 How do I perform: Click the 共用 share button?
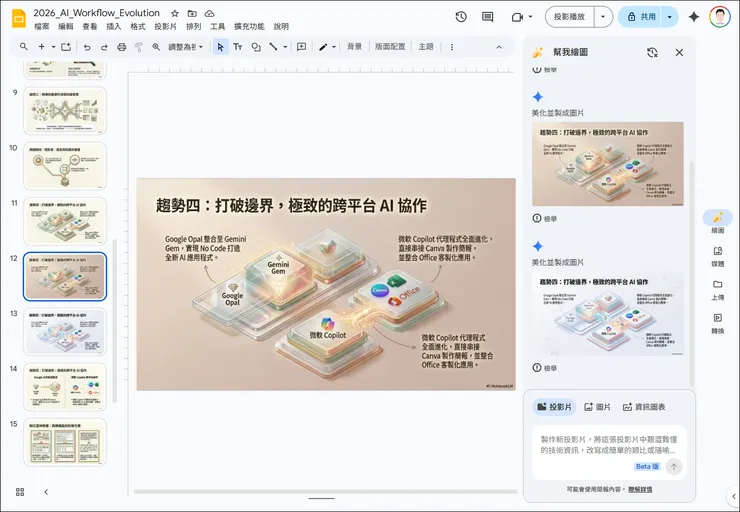640,17
